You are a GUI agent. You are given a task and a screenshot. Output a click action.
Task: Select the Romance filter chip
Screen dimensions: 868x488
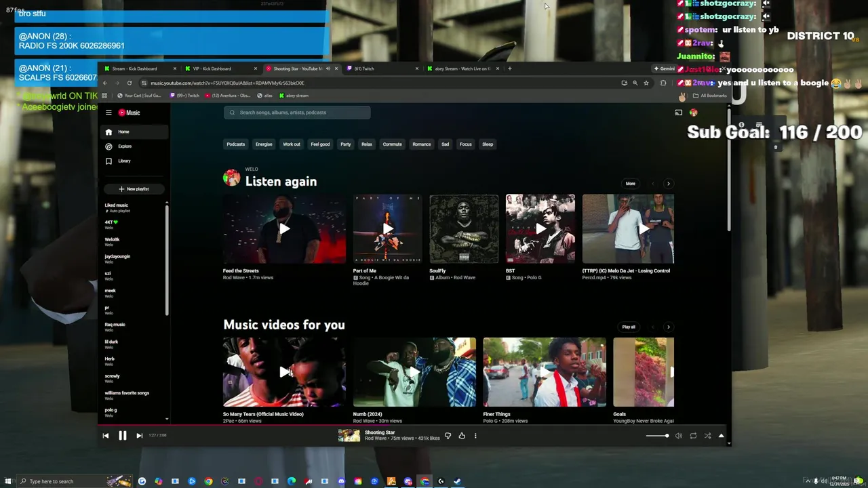[421, 144]
